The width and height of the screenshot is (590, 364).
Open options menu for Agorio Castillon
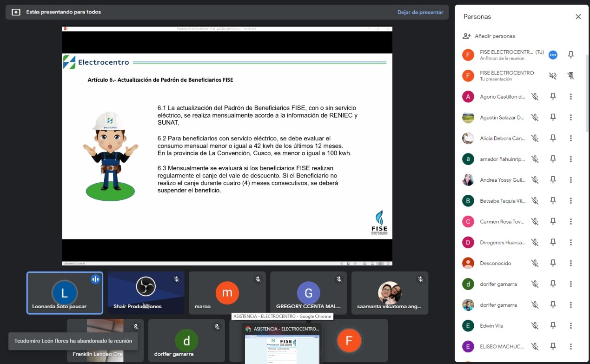click(x=571, y=97)
